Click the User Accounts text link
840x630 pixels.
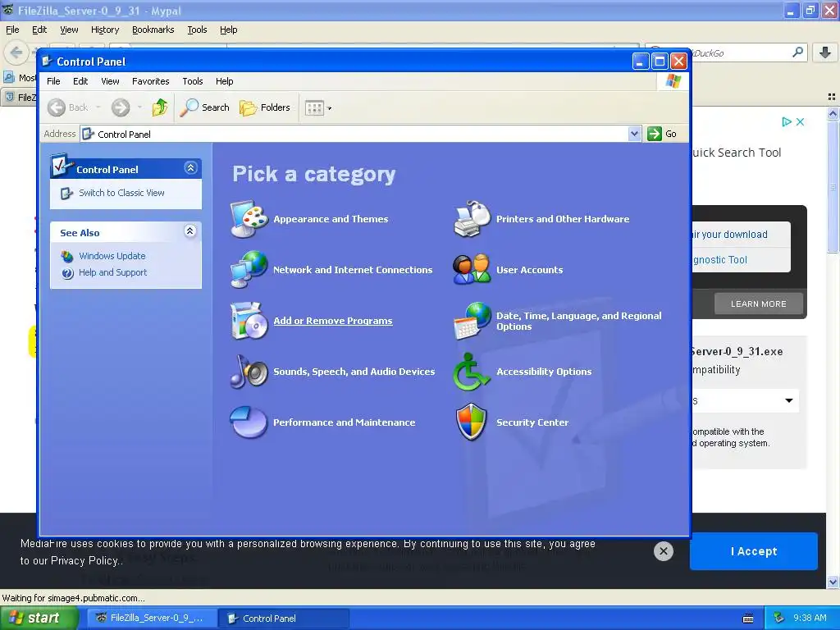pyautogui.click(x=529, y=269)
